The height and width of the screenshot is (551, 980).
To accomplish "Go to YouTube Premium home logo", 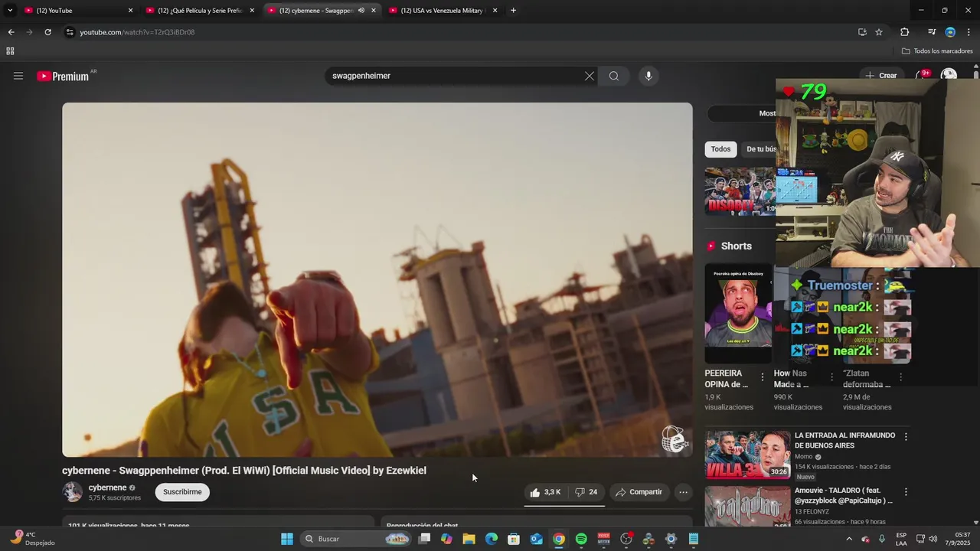I will [x=63, y=76].
